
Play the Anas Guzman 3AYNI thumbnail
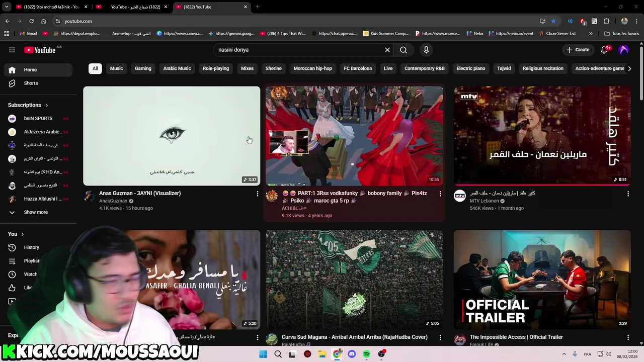[172, 136]
